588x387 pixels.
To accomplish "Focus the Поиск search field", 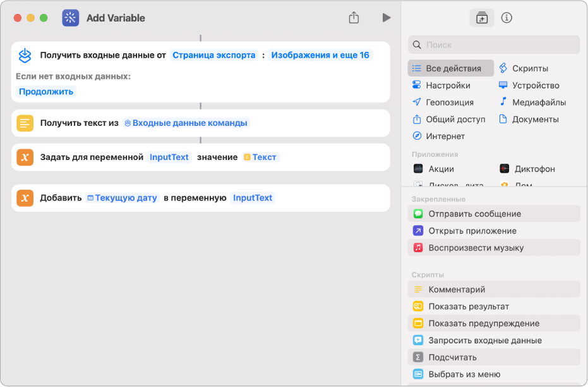I will coord(494,45).
